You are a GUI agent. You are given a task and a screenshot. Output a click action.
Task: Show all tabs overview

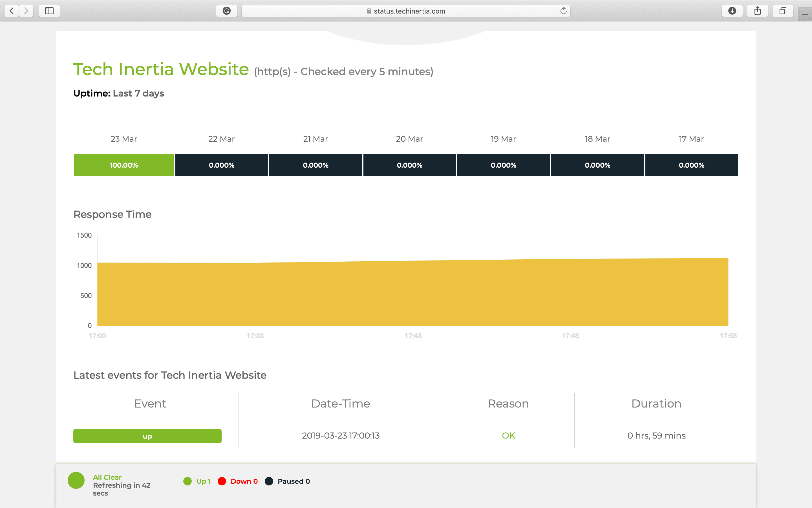pyautogui.click(x=783, y=11)
